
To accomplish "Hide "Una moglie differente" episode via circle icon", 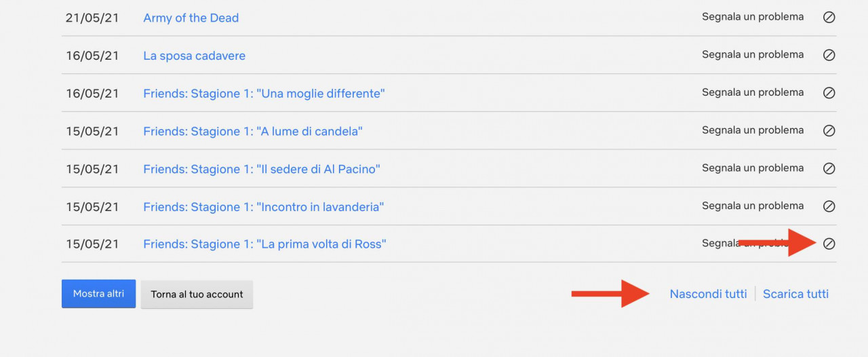I will pos(829,93).
